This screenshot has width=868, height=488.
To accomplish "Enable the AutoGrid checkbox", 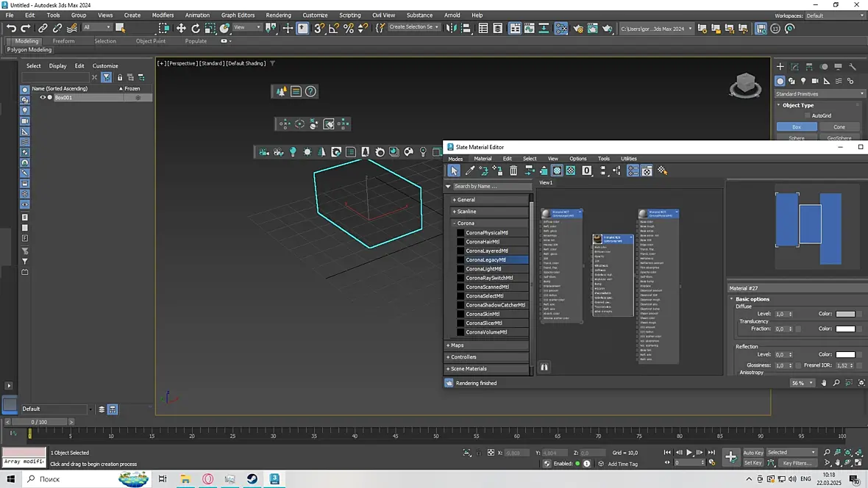I will pyautogui.click(x=807, y=115).
